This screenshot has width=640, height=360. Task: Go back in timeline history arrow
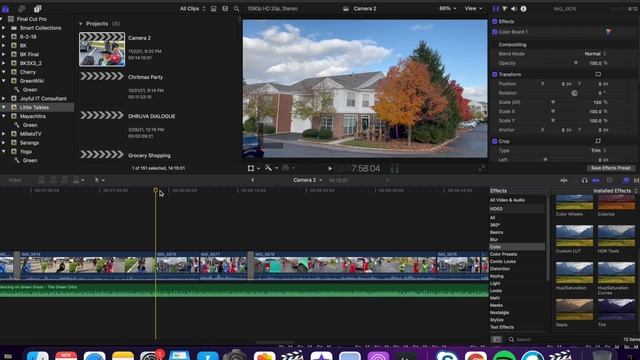253,180
